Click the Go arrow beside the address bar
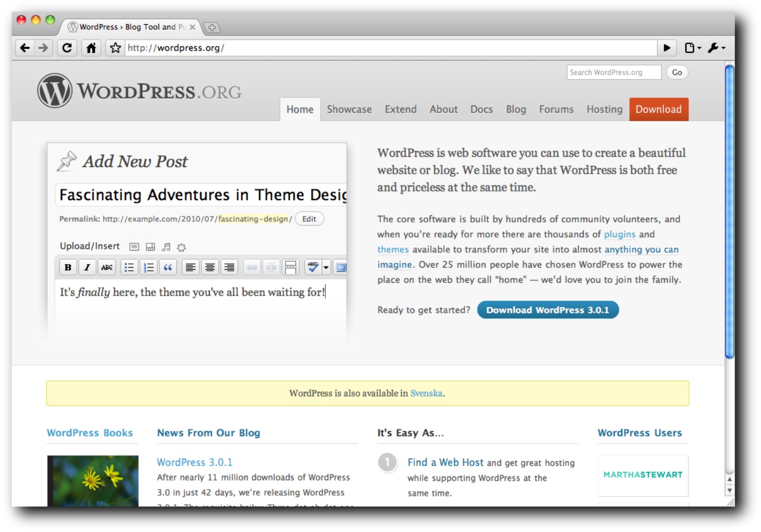This screenshot has height=532, width=761. (x=667, y=48)
